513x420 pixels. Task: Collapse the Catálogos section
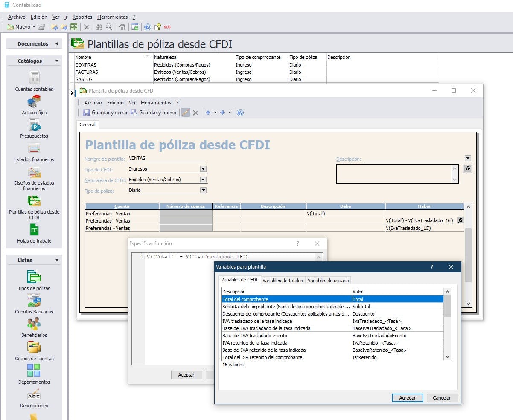tap(57, 61)
